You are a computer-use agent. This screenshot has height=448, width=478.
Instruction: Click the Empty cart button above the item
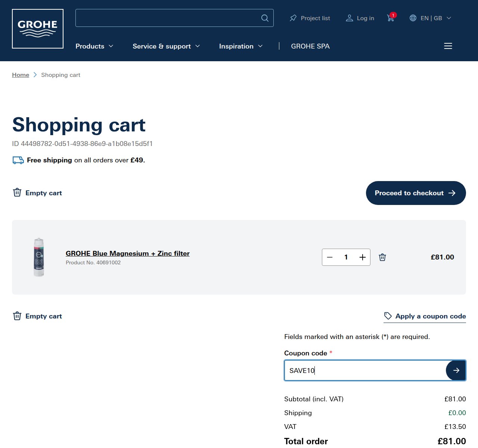(x=37, y=193)
